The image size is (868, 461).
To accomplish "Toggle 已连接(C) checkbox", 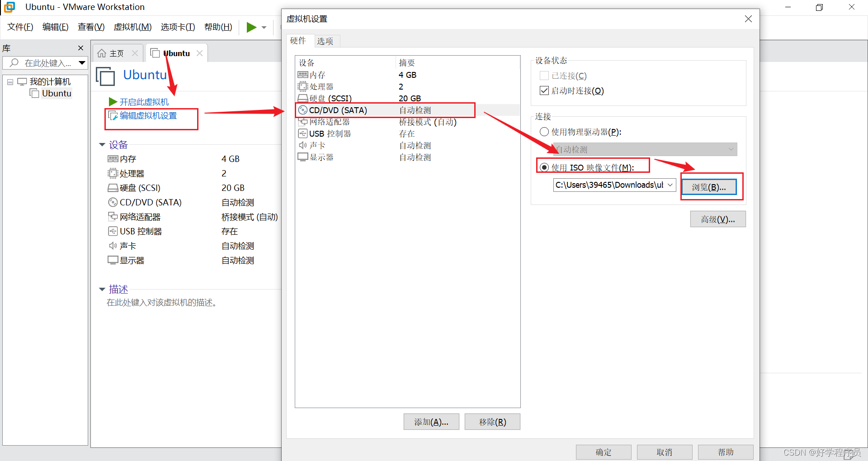I will pos(544,76).
